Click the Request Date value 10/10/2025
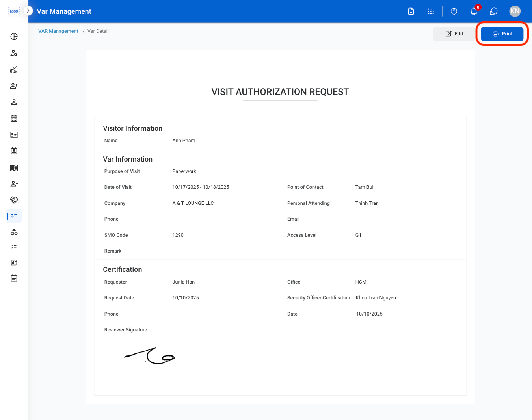 pos(186,298)
